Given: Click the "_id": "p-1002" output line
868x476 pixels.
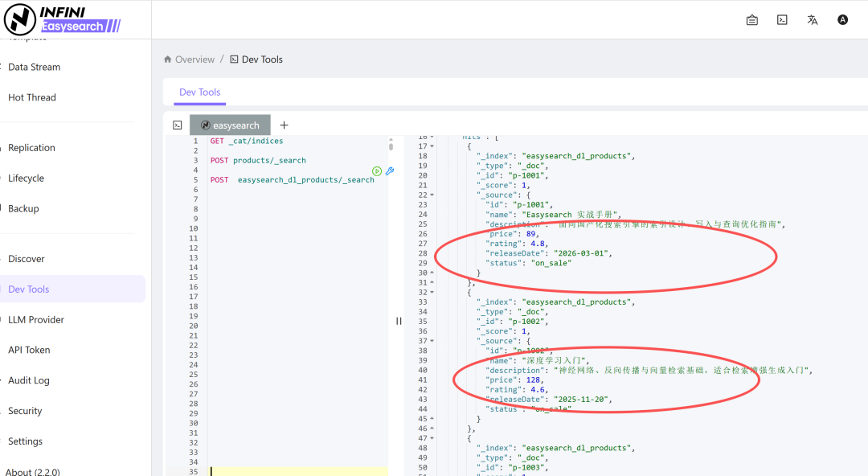Looking at the screenshot, I should 512,322.
